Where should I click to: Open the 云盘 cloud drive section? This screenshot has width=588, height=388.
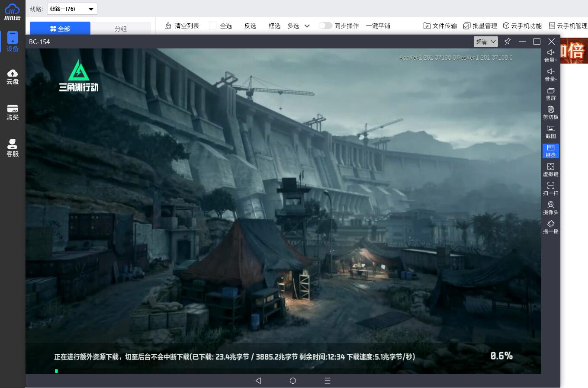pos(13,77)
